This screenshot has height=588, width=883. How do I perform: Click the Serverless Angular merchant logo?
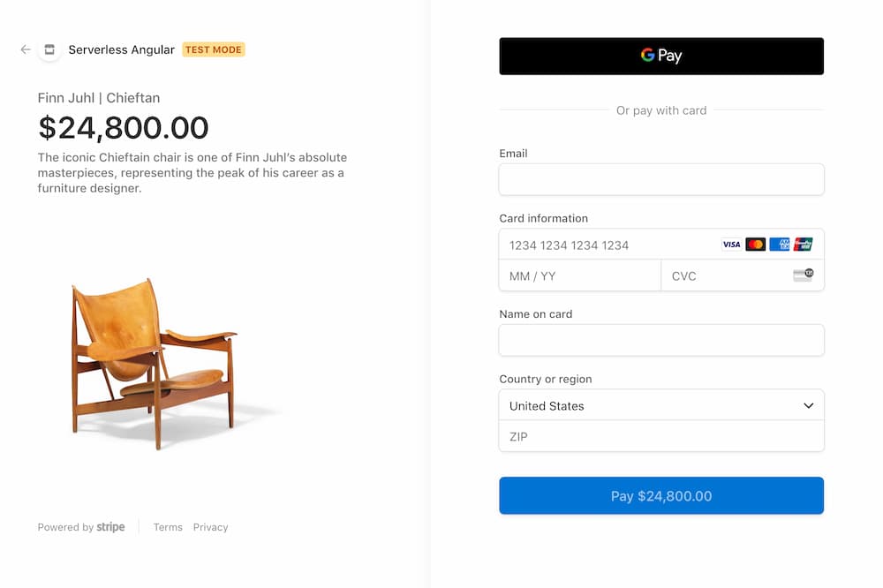pyautogui.click(x=50, y=49)
